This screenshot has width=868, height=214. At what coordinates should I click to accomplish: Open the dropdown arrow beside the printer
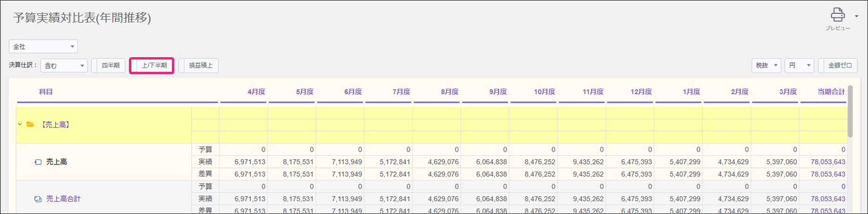tap(856, 16)
